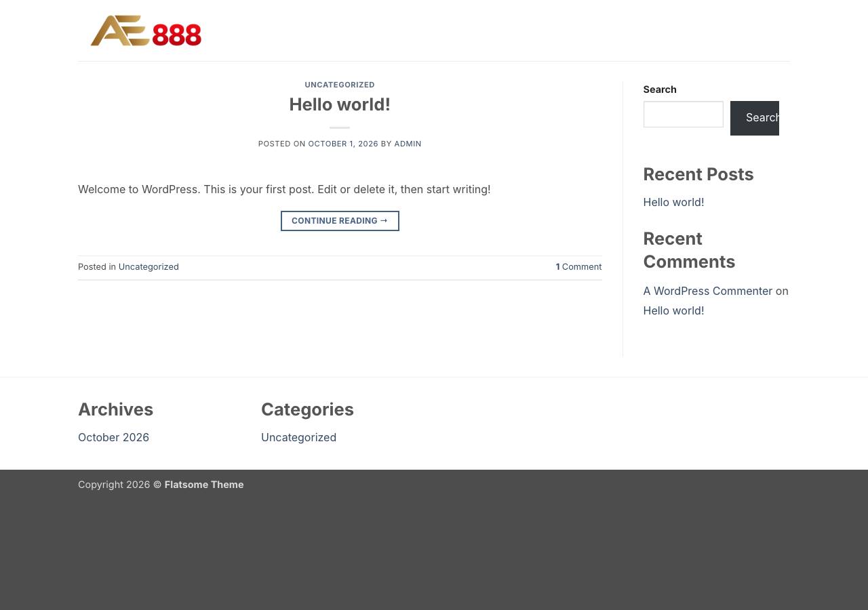Open Uncategorized in the 'Posted in' footer
The height and width of the screenshot is (610, 868).
coord(149,267)
